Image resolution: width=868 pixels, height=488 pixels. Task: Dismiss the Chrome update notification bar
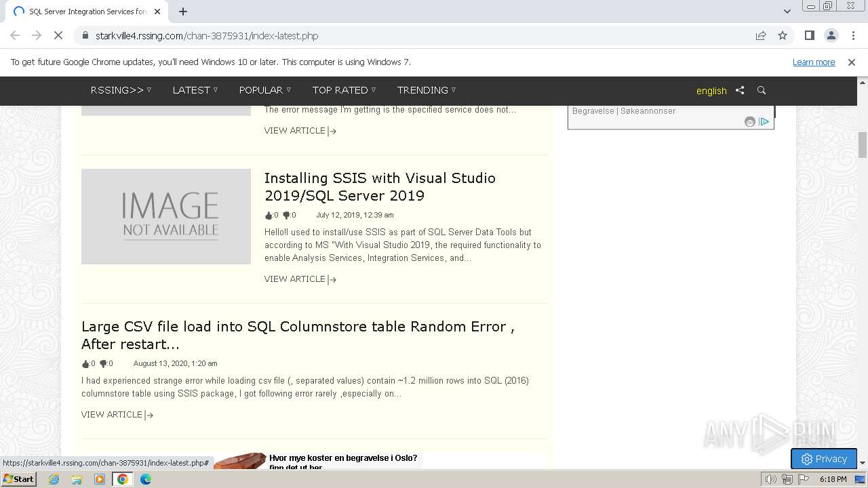pyautogui.click(x=852, y=62)
